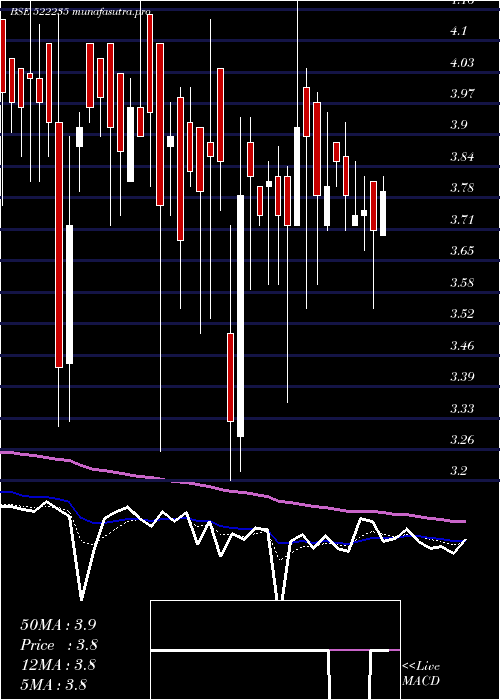Click the 5MA : 3.8 legend entry
Viewport: 500px width, 700px height.
tap(53, 685)
